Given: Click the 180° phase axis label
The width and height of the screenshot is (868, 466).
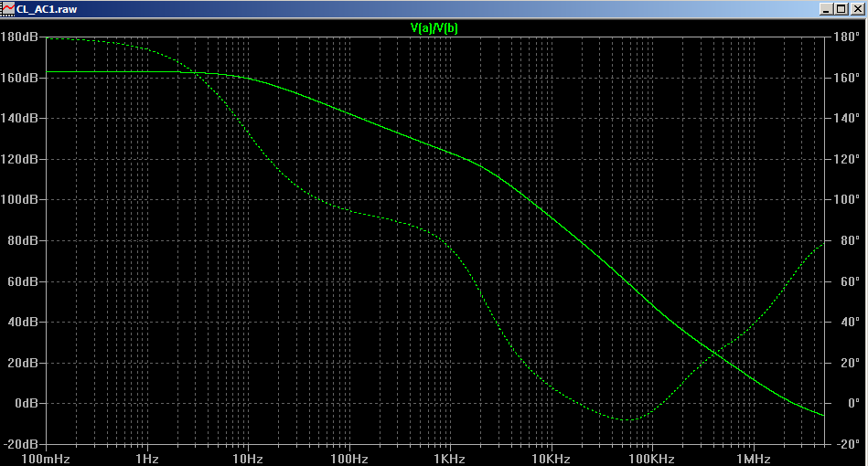Looking at the screenshot, I should tap(846, 37).
